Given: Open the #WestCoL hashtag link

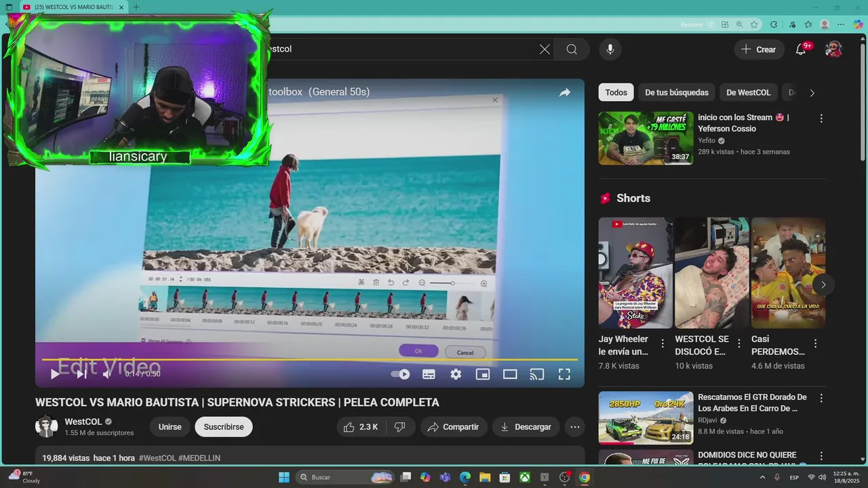Looking at the screenshot, I should coord(157,458).
